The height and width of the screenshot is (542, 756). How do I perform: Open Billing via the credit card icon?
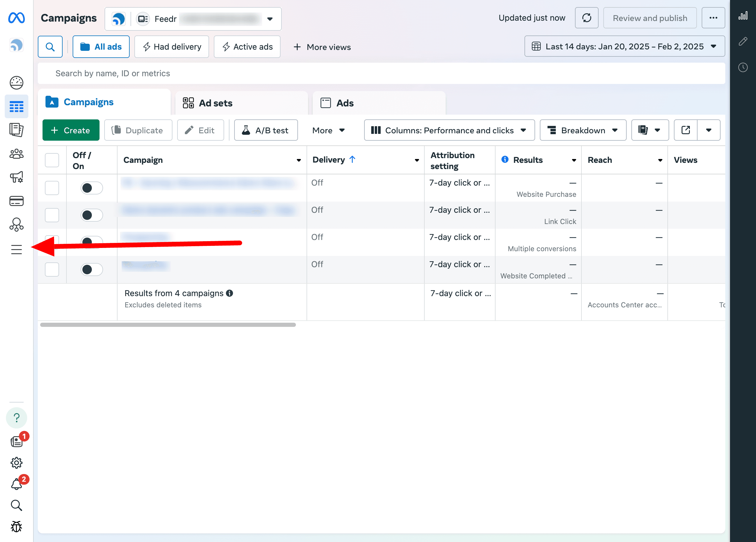coord(17,200)
